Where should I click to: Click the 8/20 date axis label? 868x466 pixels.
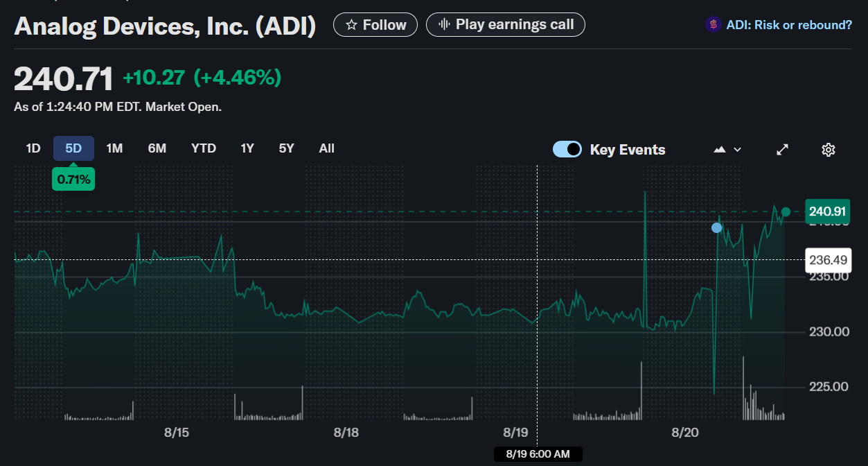tap(685, 433)
